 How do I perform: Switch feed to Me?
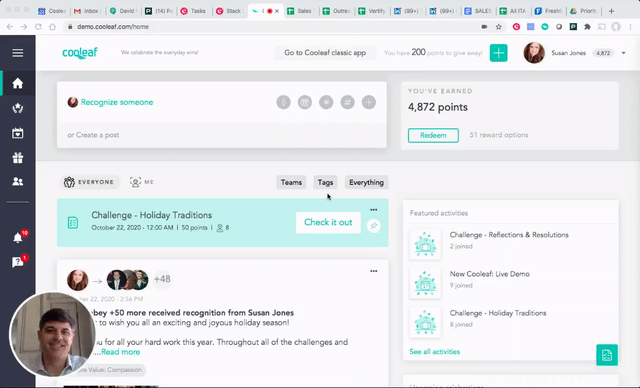[x=142, y=182]
